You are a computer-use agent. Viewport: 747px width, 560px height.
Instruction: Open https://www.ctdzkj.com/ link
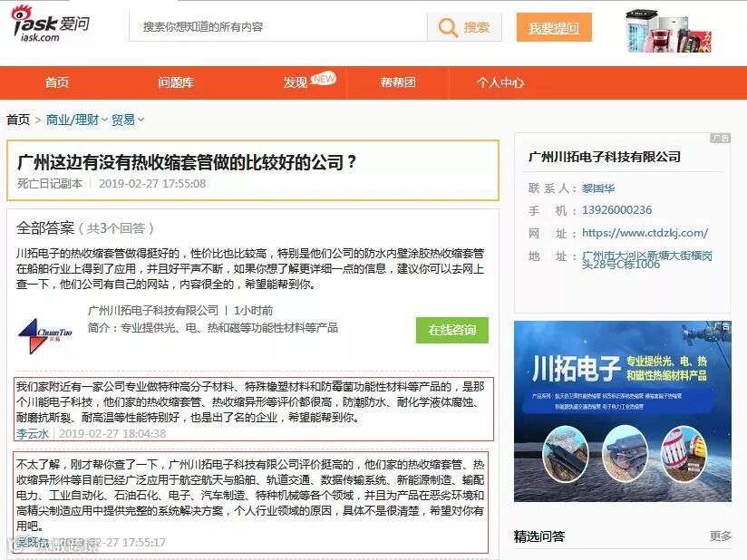645,233
